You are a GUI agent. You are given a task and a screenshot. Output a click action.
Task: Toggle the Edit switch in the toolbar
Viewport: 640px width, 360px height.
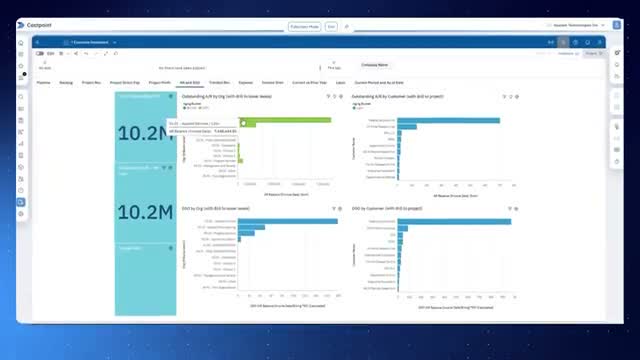pyautogui.click(x=40, y=53)
